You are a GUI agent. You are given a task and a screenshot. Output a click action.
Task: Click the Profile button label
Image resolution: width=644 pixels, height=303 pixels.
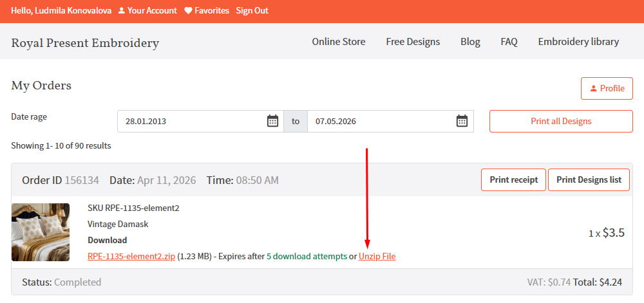[612, 89]
